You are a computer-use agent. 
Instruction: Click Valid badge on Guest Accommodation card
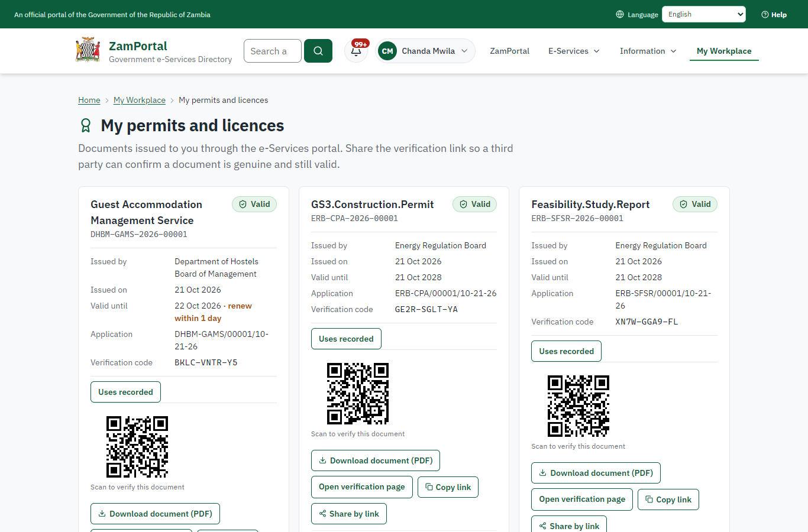click(x=254, y=204)
